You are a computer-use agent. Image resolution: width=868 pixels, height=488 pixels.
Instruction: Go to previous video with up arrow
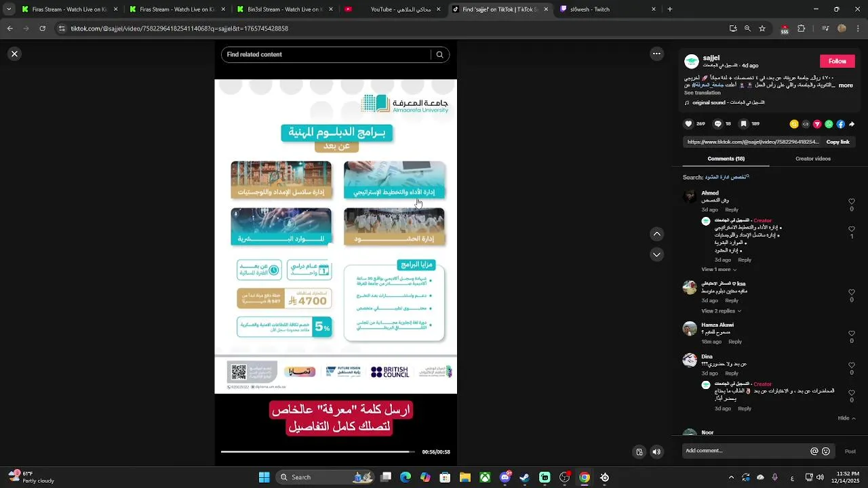point(656,234)
